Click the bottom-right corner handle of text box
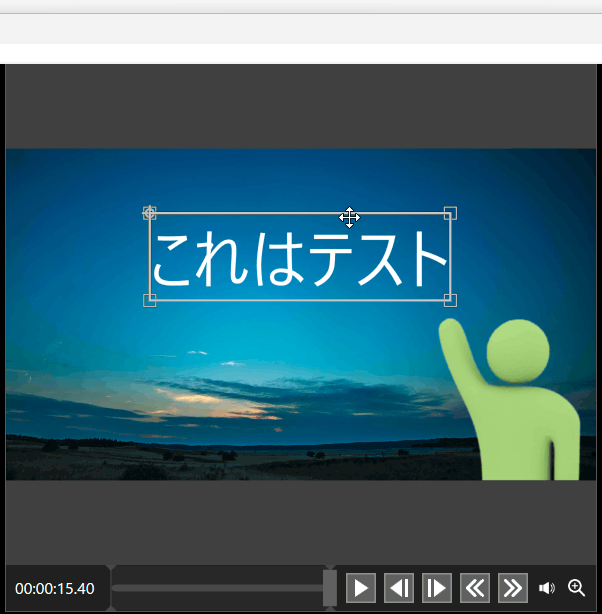602x614 pixels. point(450,300)
